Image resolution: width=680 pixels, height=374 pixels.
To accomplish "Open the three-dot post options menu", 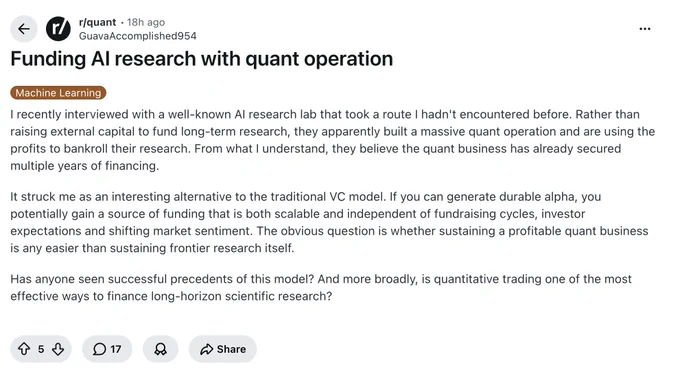I will [x=645, y=29].
